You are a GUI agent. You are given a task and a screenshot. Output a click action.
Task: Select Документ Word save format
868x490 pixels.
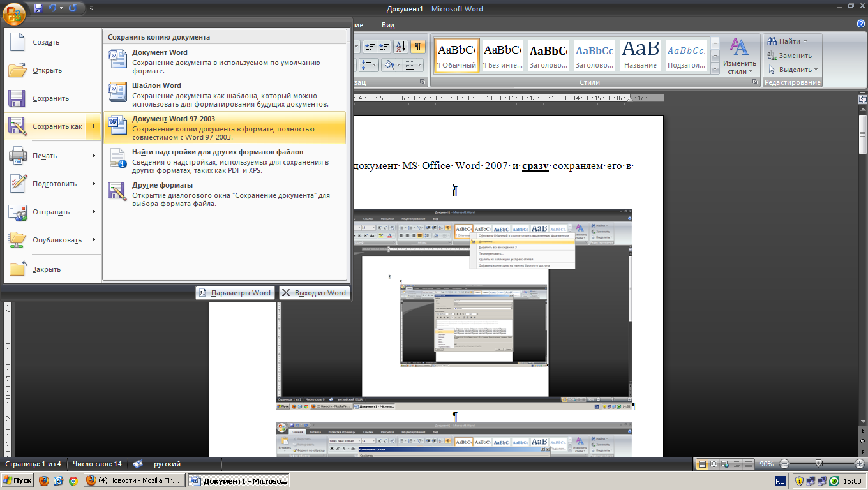click(x=225, y=61)
